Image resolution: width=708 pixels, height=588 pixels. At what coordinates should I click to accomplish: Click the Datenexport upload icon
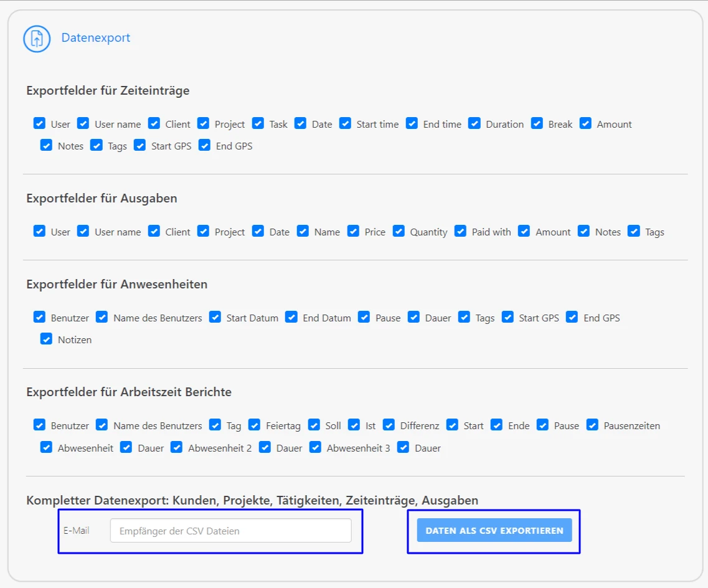[36, 37]
